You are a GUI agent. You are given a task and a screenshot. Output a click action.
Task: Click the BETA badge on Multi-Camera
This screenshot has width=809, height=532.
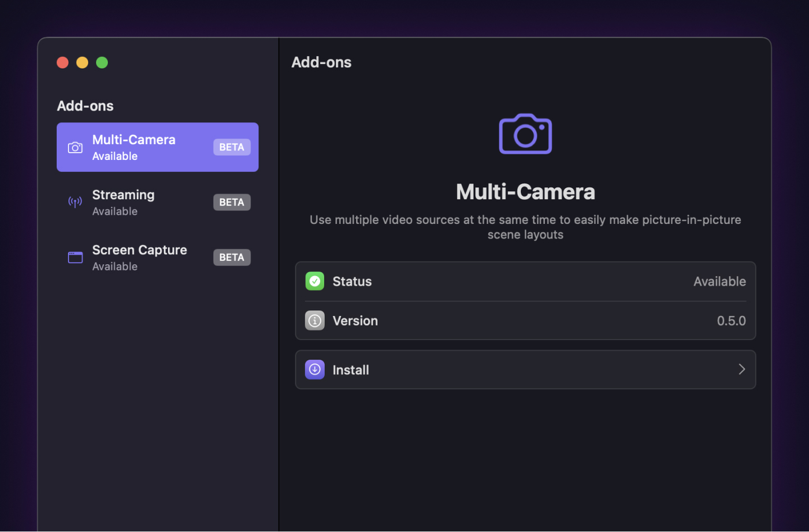tap(232, 147)
